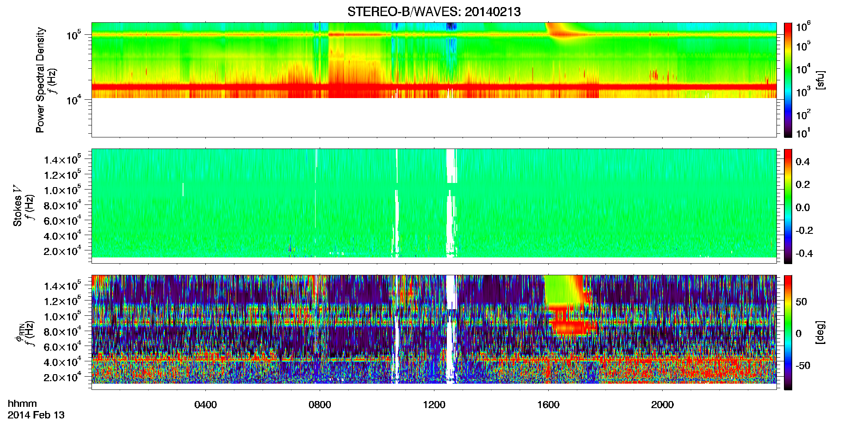
Task: Click the 10^1 tick on the sfu color bar
Action: [803, 132]
